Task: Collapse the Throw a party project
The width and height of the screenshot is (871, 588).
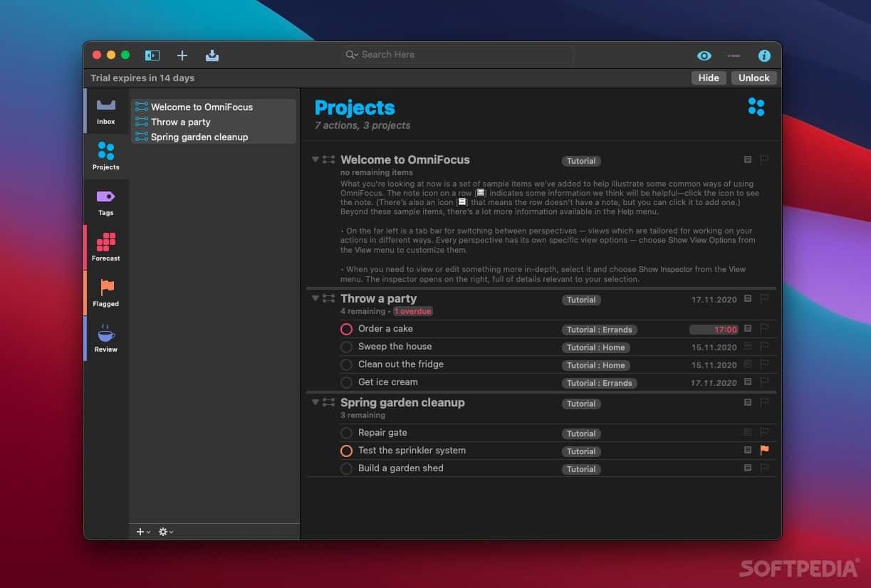Action: coord(315,298)
